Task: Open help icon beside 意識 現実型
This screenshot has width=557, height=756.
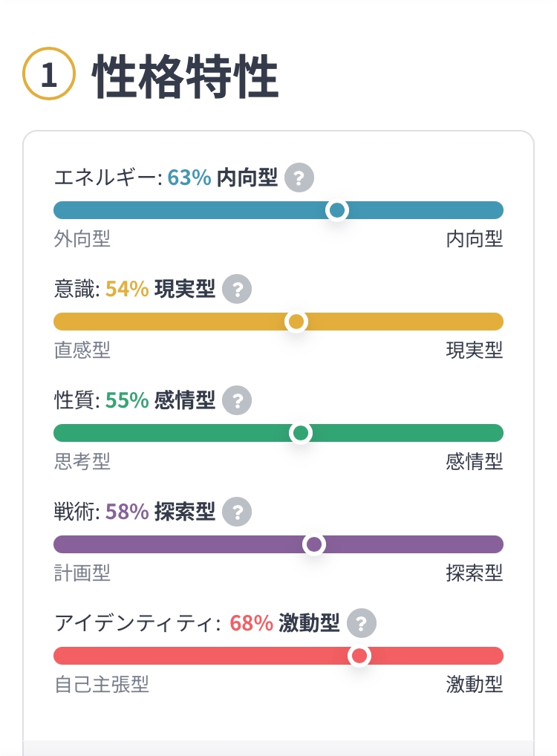Action: click(x=237, y=290)
